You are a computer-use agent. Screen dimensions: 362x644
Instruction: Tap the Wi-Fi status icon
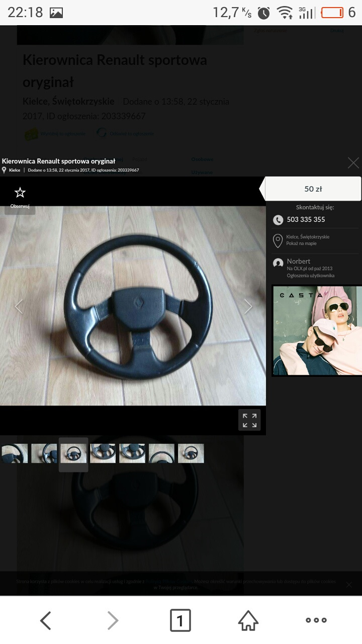[x=285, y=13]
